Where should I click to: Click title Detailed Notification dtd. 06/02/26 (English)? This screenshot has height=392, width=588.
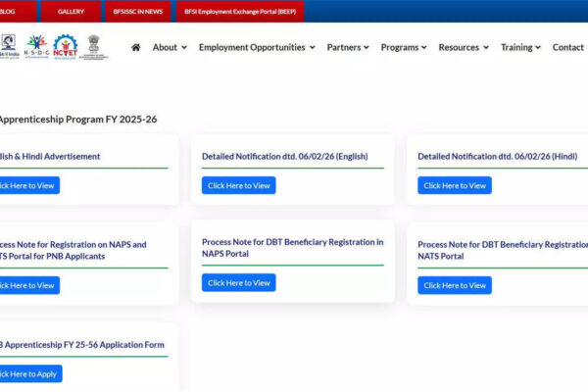[x=284, y=157]
